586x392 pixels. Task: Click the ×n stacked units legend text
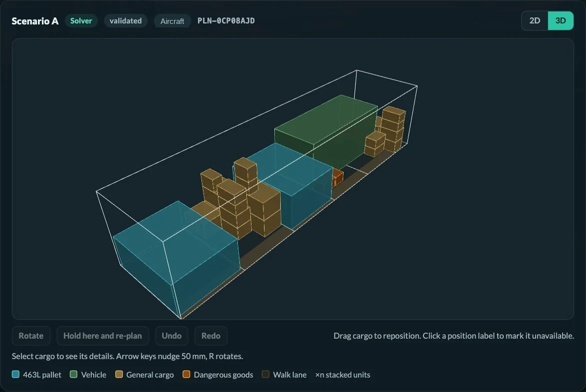tap(343, 375)
